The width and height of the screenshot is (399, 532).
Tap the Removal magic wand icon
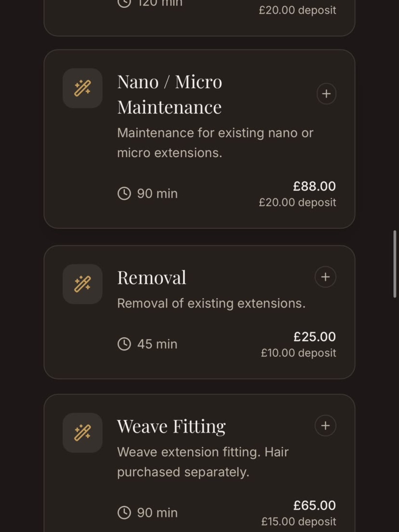pyautogui.click(x=83, y=284)
